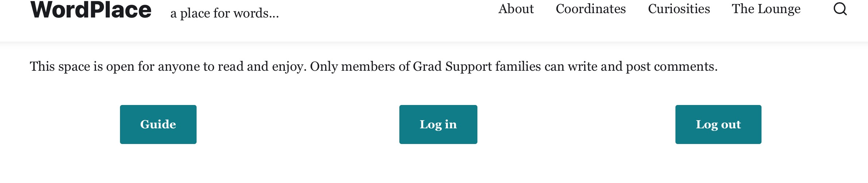Viewport: 868px width, 183px height.
Task: Click the Grad Support notice paragraph
Action: pos(373,66)
